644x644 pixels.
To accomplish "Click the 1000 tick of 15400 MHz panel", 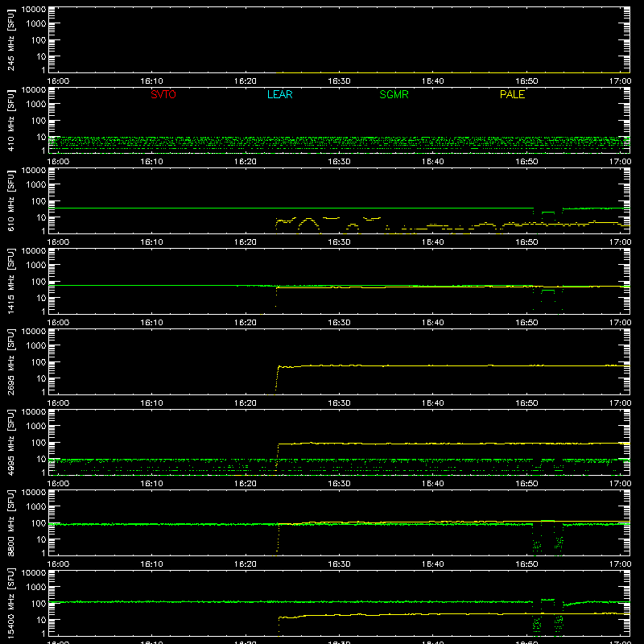I will coord(36,587).
